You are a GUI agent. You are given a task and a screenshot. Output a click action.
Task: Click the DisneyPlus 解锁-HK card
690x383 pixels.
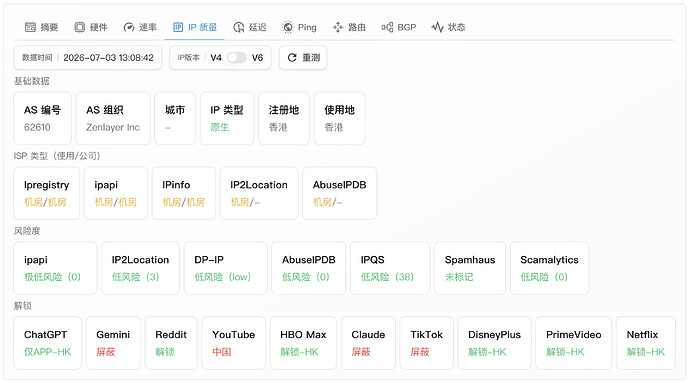pyautogui.click(x=495, y=343)
